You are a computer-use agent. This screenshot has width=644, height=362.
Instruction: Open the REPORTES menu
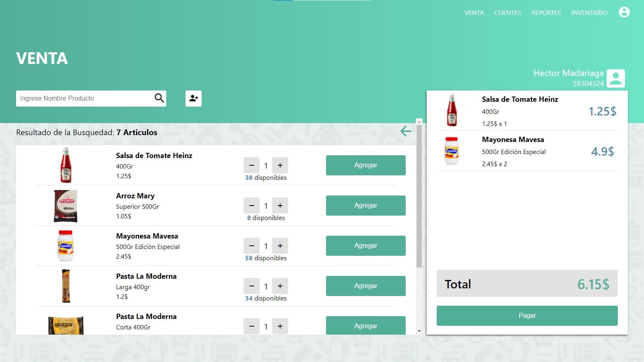(x=546, y=12)
